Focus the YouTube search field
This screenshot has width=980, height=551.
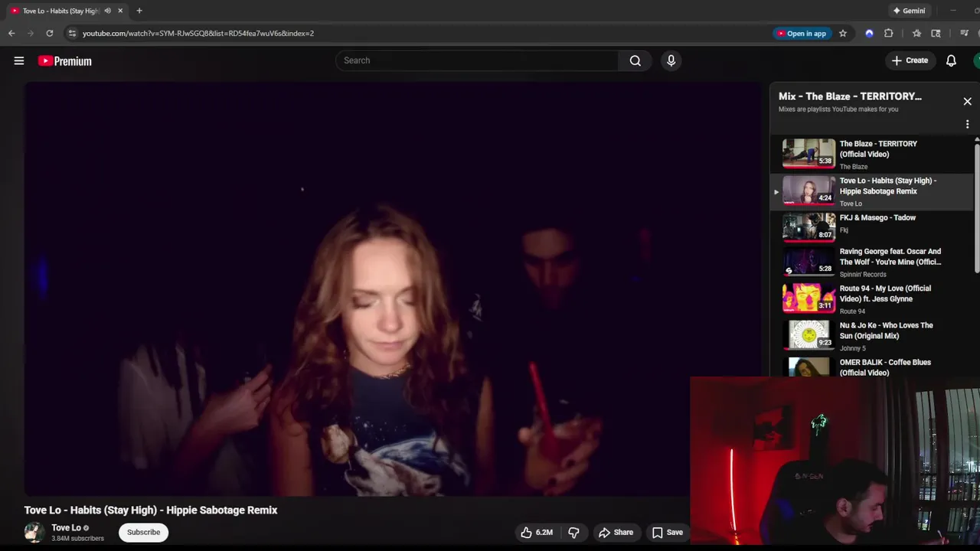click(x=477, y=60)
